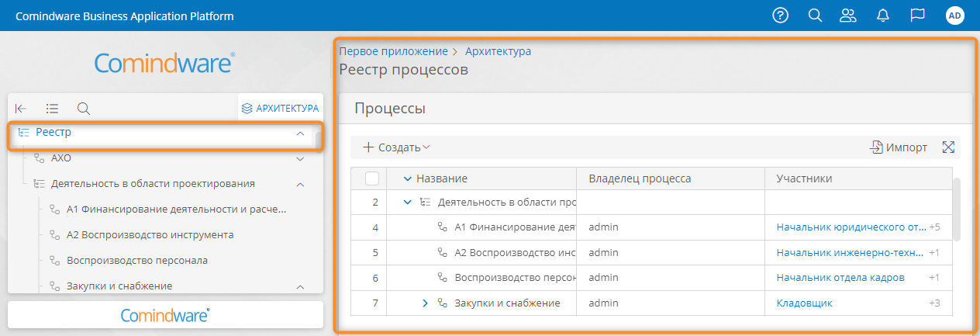This screenshot has width=980, height=336.
Task: Expand the АХО node chevron
Action: coord(300,159)
